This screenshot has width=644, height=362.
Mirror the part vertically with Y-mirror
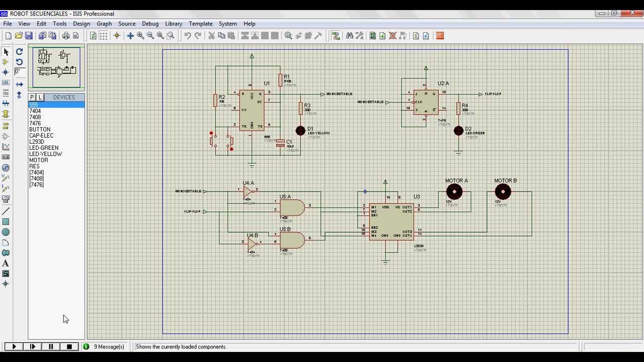pyautogui.click(x=19, y=95)
